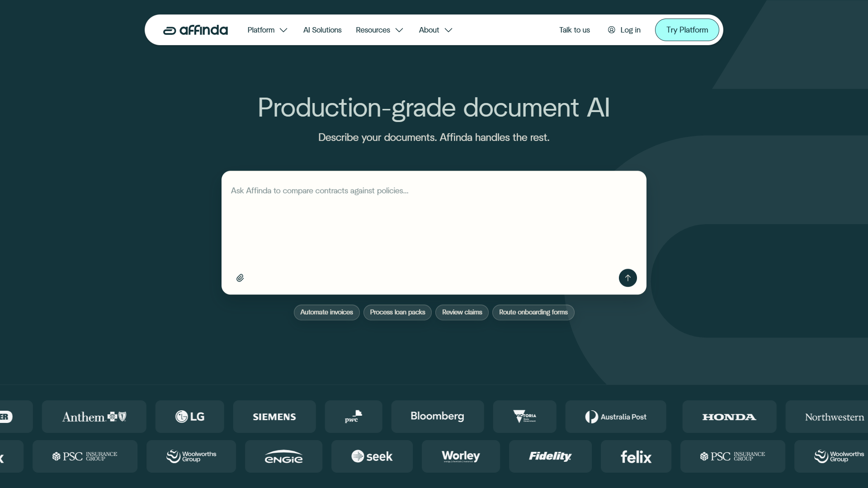868x488 pixels.
Task: Click the Try Platform button
Action: [687, 30]
